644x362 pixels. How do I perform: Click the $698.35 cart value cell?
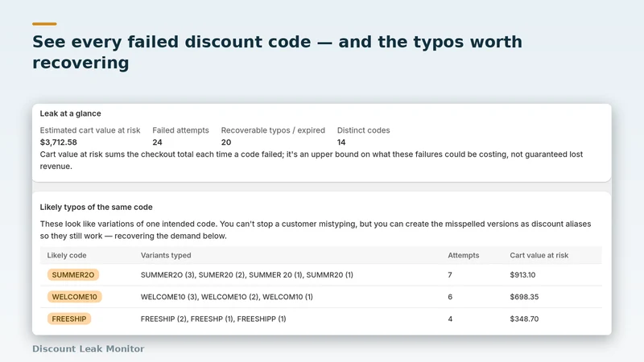point(524,297)
